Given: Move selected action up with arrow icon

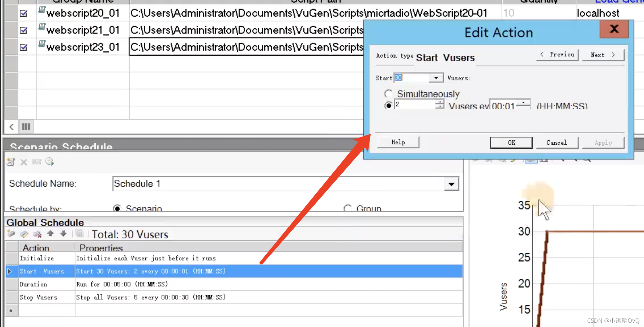Looking at the screenshot, I should [50, 234].
